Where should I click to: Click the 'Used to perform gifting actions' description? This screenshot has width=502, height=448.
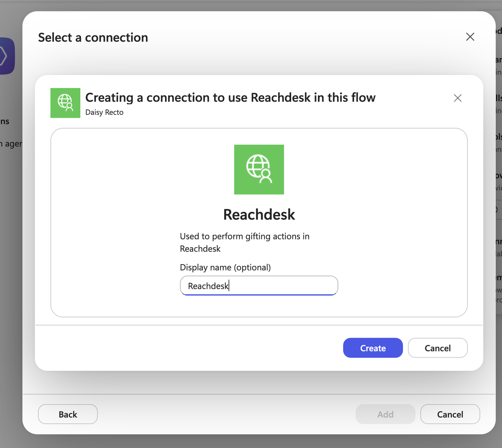tap(245, 242)
